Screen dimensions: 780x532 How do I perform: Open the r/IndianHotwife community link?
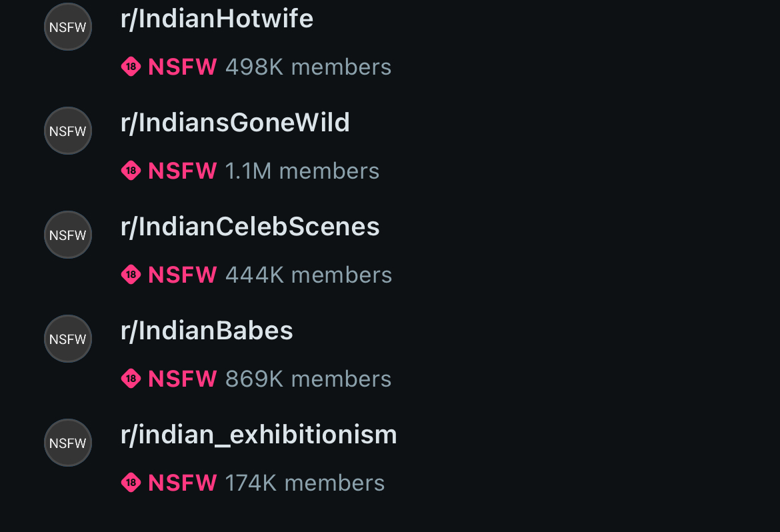pos(217,19)
